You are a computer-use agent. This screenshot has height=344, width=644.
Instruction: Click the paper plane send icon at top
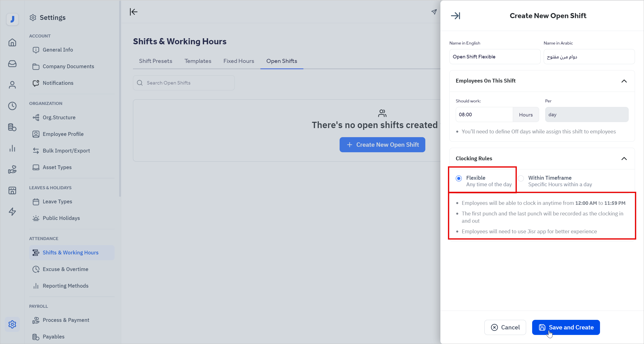434,12
